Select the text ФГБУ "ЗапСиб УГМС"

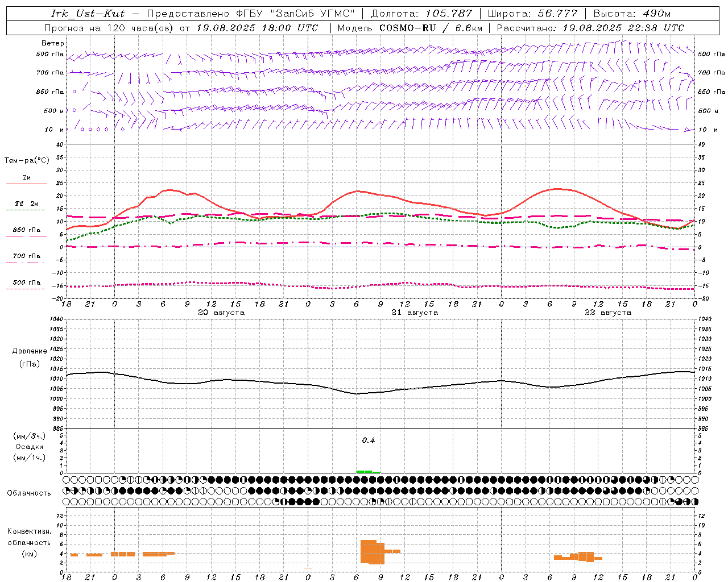(296, 14)
